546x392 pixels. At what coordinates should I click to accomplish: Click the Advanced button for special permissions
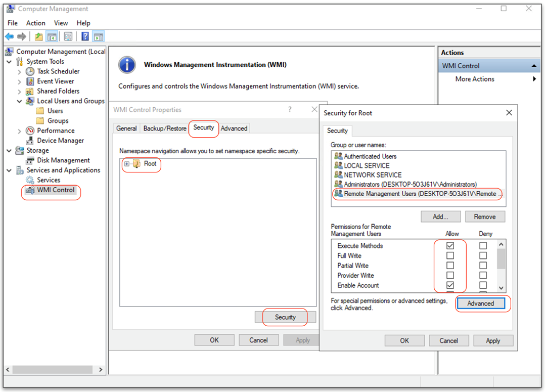point(481,303)
